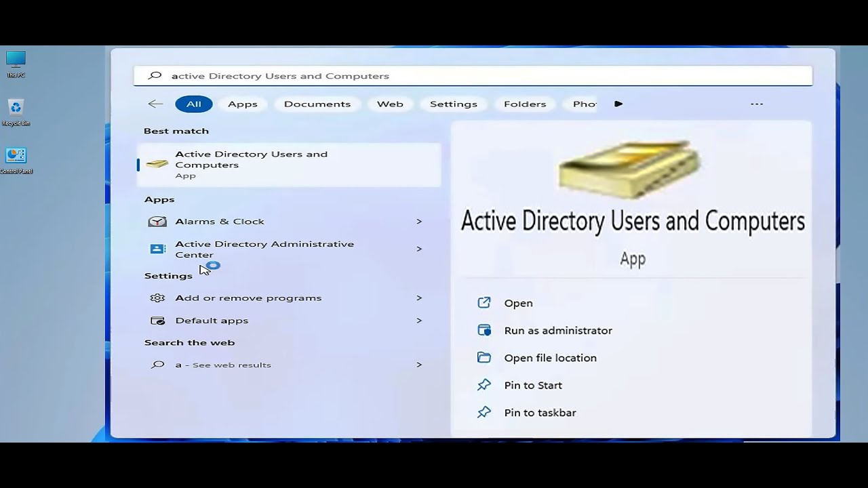Open Add or remove programs settings
The image size is (868, 488).
pos(248,298)
